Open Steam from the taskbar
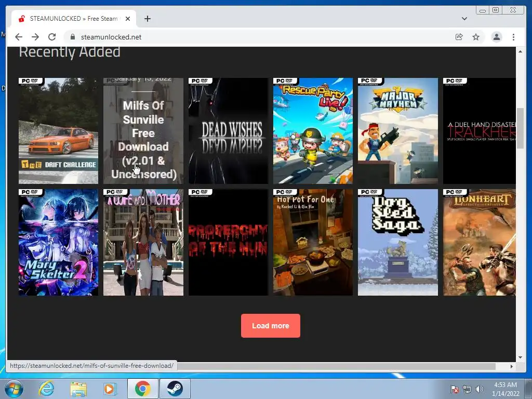Viewport: 532px width, 399px height. point(175,389)
